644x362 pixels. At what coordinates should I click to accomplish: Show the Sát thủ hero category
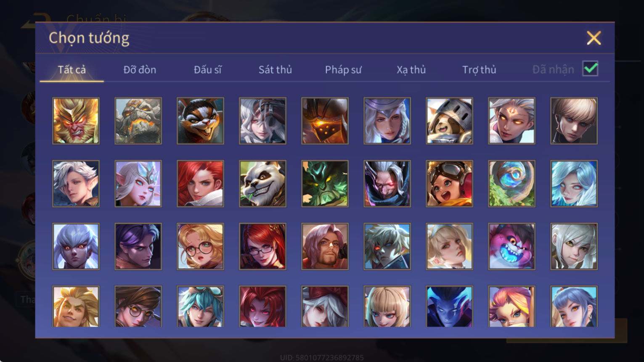click(x=275, y=70)
